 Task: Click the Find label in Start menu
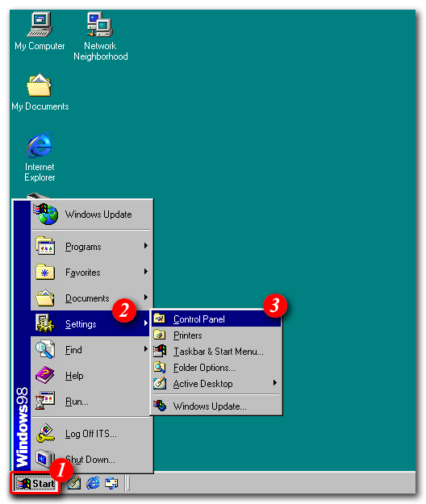(73, 350)
